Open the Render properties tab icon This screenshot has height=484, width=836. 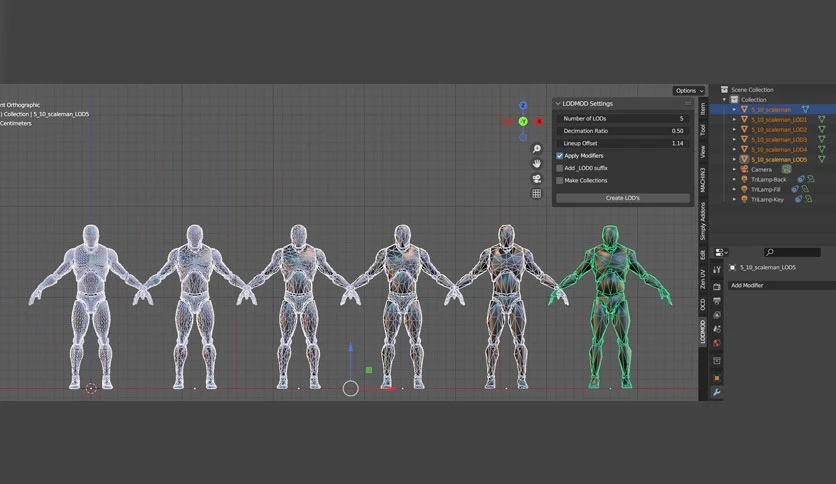pyautogui.click(x=717, y=287)
